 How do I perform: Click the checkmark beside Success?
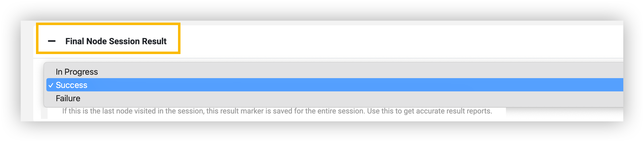point(51,85)
